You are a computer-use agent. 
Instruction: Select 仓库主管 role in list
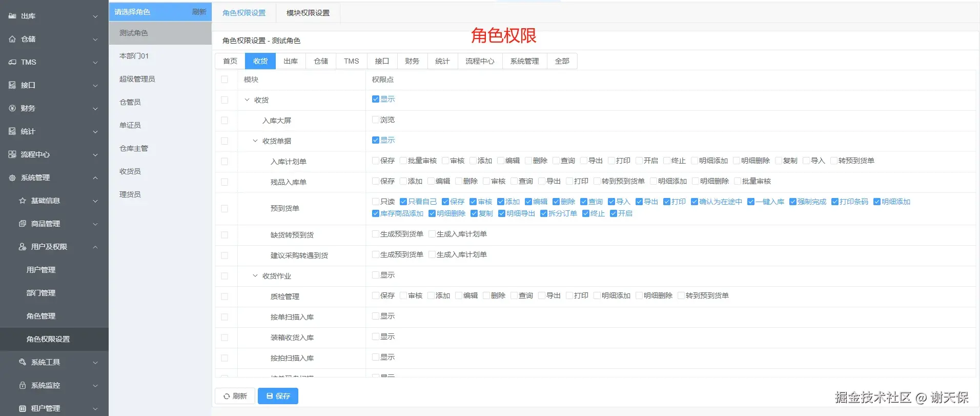click(x=160, y=148)
